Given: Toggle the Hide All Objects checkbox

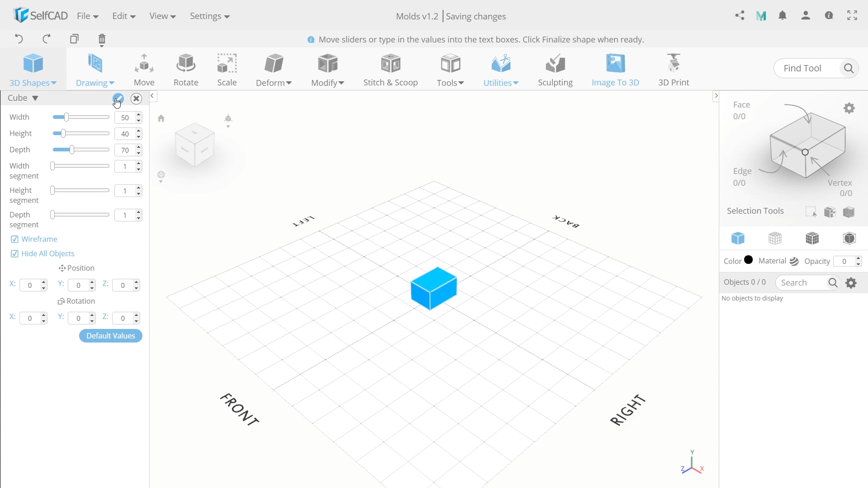Looking at the screenshot, I should tap(14, 253).
